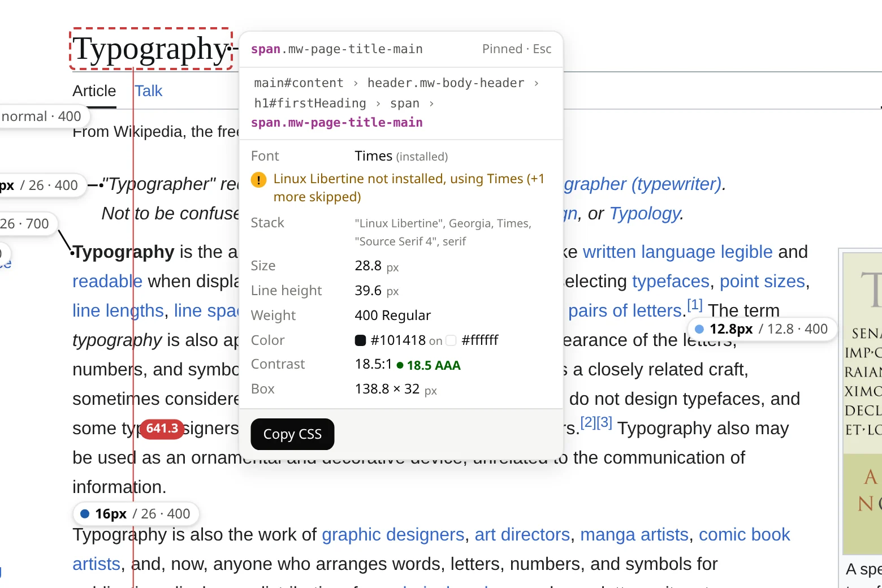Click the 400 Regular weight value
The image size is (882, 588).
click(393, 315)
